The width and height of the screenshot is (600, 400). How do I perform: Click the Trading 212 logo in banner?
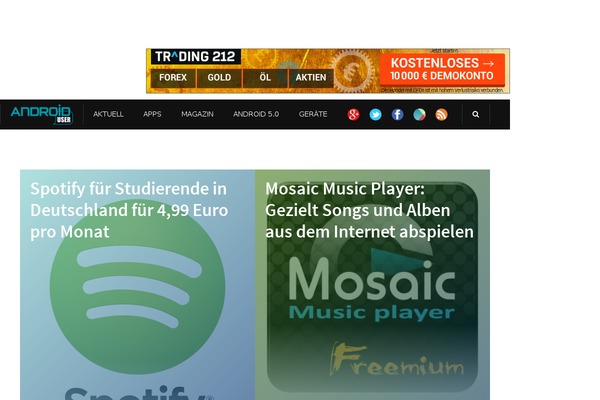coord(196,57)
